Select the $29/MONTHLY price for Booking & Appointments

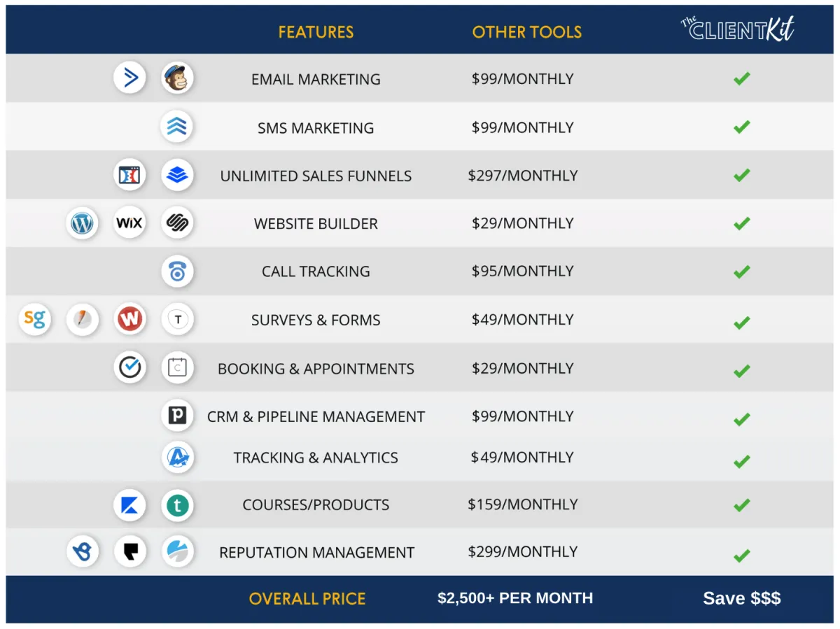(x=523, y=368)
